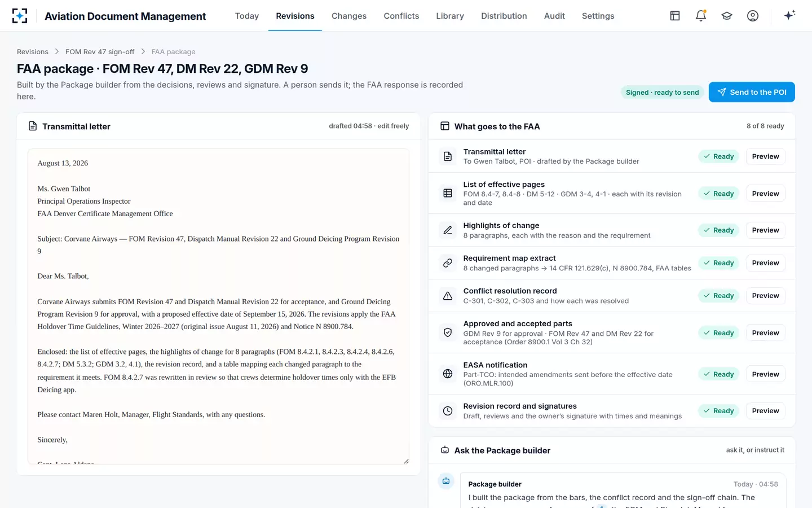Open the Library tab
This screenshot has width=812, height=508.
pos(450,16)
